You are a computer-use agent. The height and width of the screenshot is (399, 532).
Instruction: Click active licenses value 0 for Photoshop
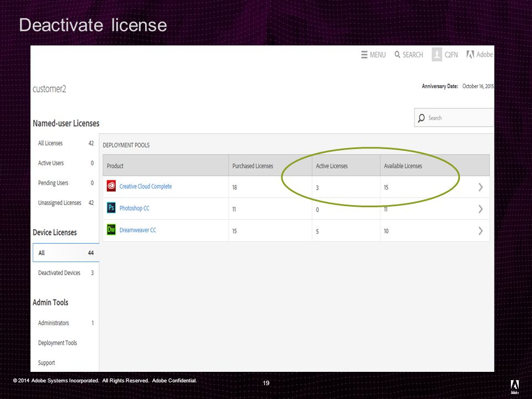pyautogui.click(x=317, y=209)
